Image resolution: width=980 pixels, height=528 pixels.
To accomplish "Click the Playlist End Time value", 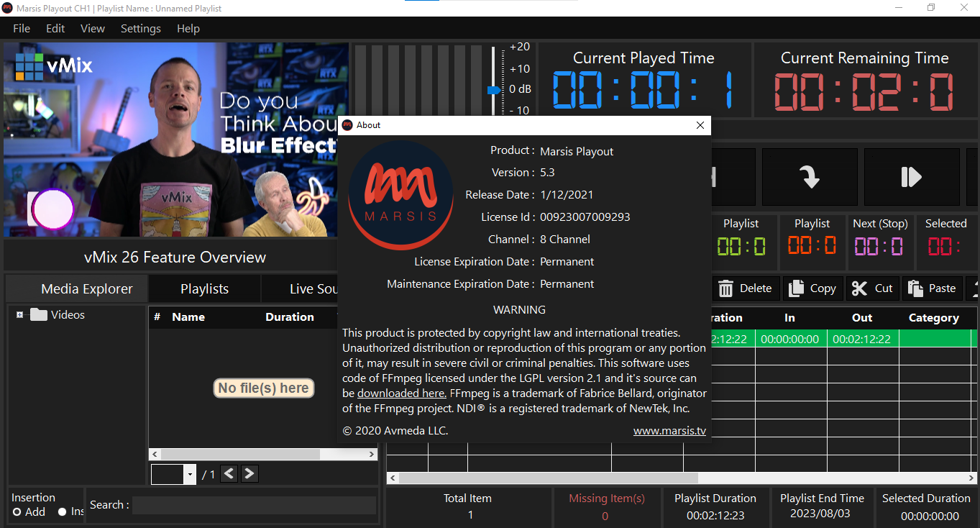I will point(822,514).
